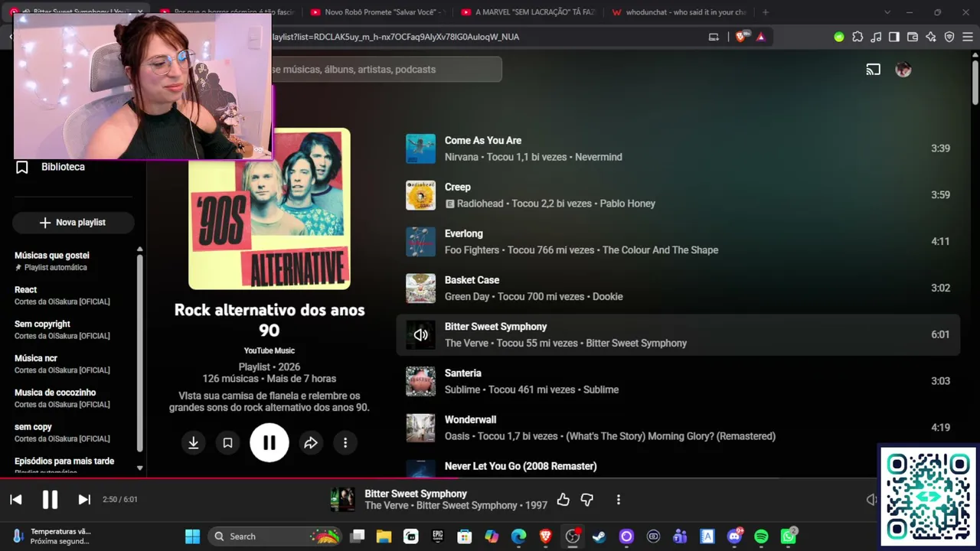Open the Dookie album link
This screenshot has width=980, height=551.
(607, 297)
